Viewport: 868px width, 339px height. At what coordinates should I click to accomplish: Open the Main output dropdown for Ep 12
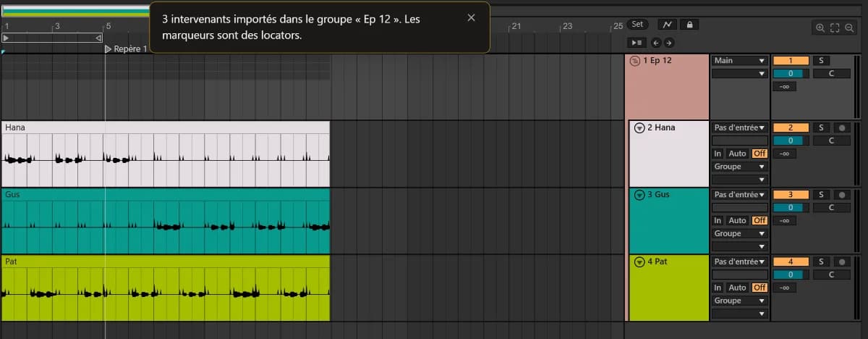(739, 61)
